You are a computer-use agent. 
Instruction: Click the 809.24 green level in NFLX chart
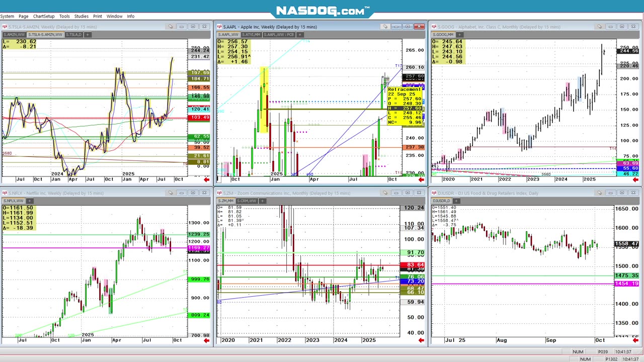200,315
